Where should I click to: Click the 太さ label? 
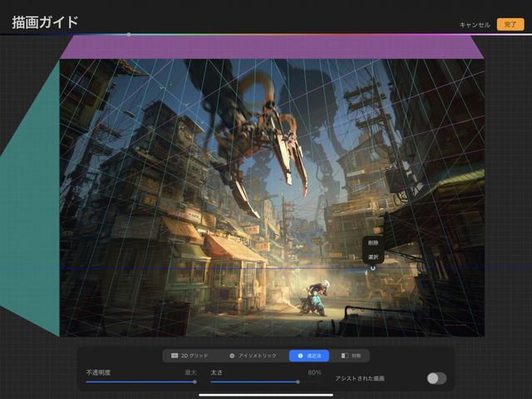216,372
